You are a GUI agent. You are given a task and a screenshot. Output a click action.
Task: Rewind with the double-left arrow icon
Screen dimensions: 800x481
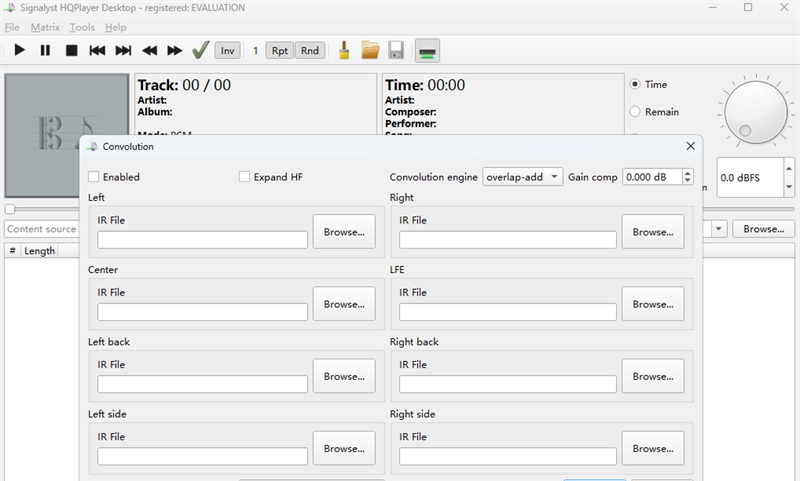(149, 50)
